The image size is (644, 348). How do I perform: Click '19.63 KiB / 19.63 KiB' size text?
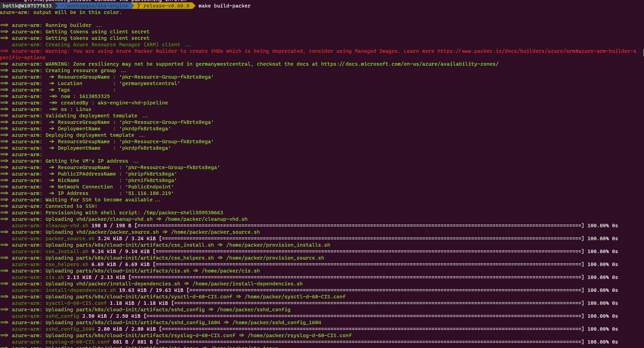coord(151,290)
